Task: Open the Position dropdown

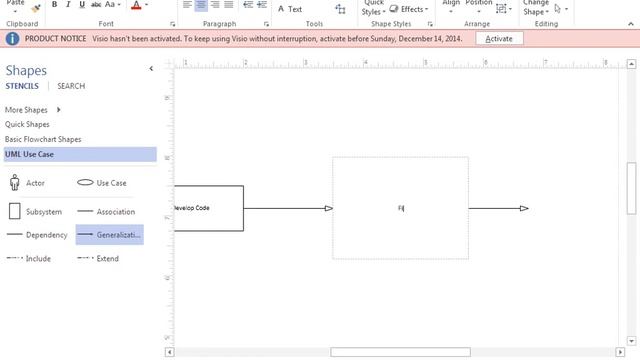Action: point(479,7)
